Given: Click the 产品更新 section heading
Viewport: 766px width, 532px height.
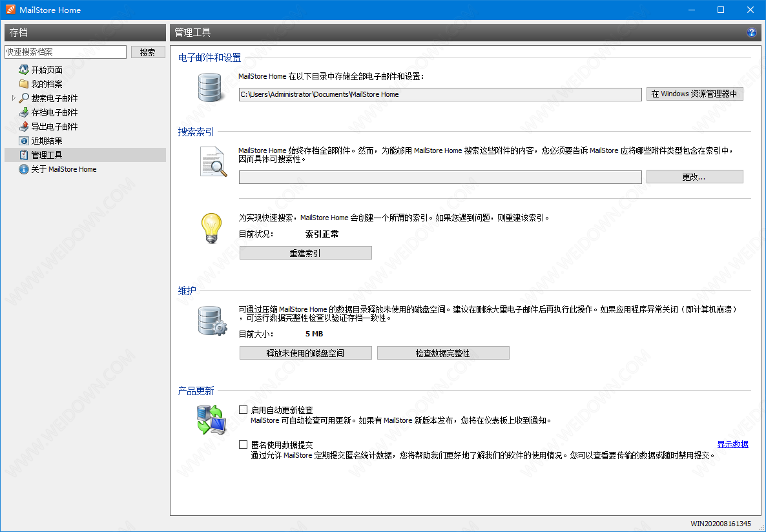Looking at the screenshot, I should pos(196,391).
